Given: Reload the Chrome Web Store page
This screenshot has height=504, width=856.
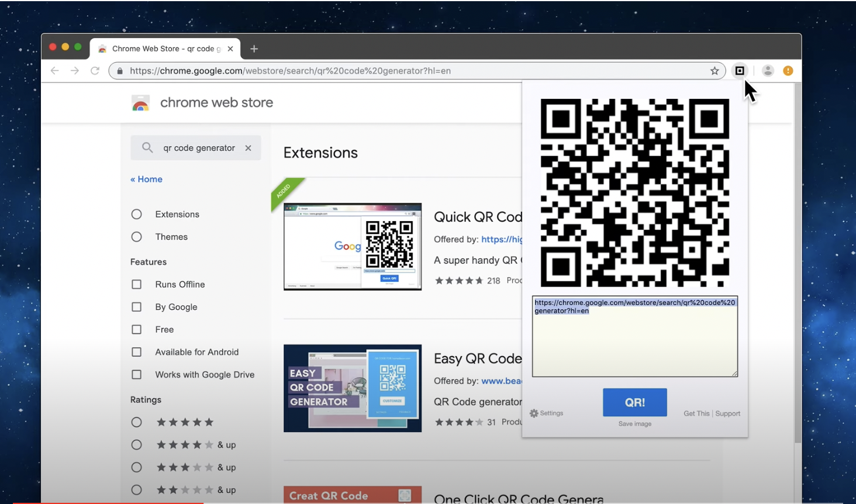Looking at the screenshot, I should (95, 71).
